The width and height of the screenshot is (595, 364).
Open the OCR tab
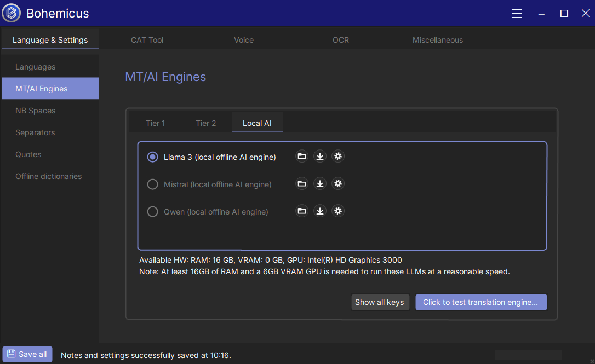[x=340, y=40]
